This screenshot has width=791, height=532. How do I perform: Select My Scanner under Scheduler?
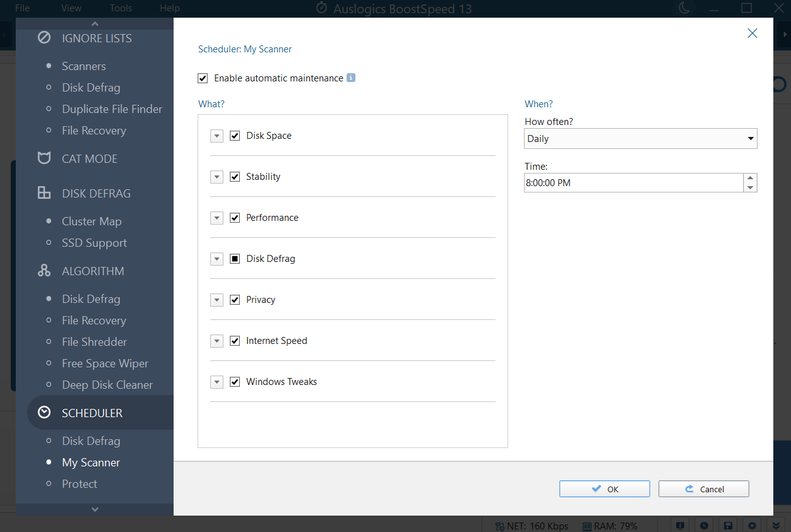91,463
